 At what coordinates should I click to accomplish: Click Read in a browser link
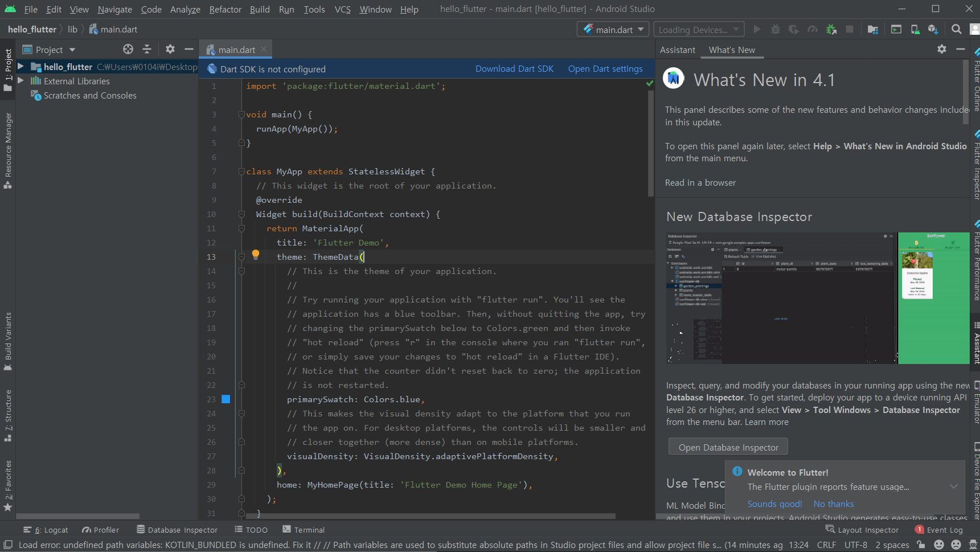(700, 182)
